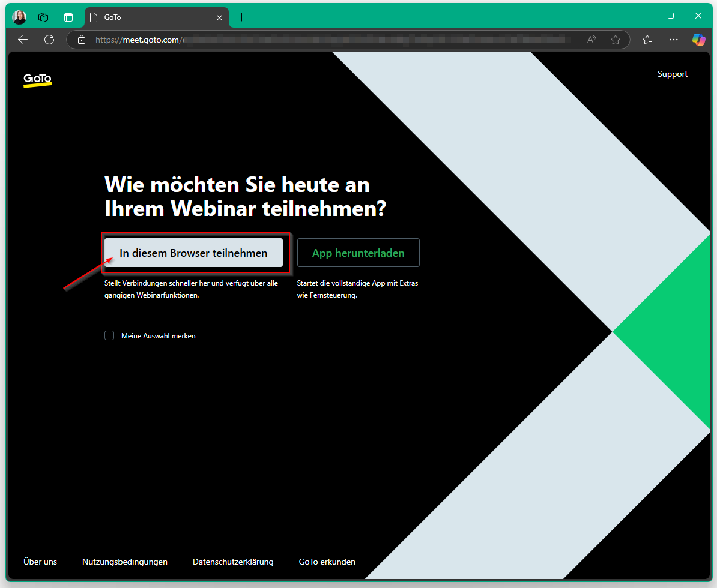This screenshot has height=588, width=717.
Task: Open a new tab with plus icon
Action: click(242, 17)
